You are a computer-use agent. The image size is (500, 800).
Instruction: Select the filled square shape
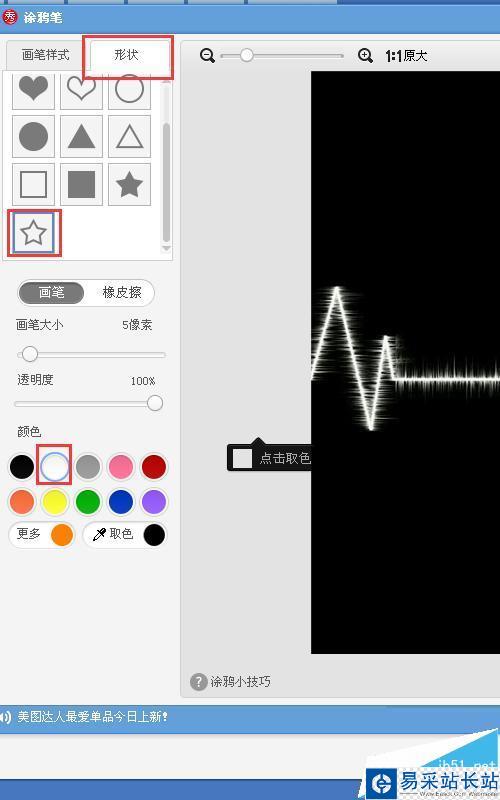[x=81, y=184]
